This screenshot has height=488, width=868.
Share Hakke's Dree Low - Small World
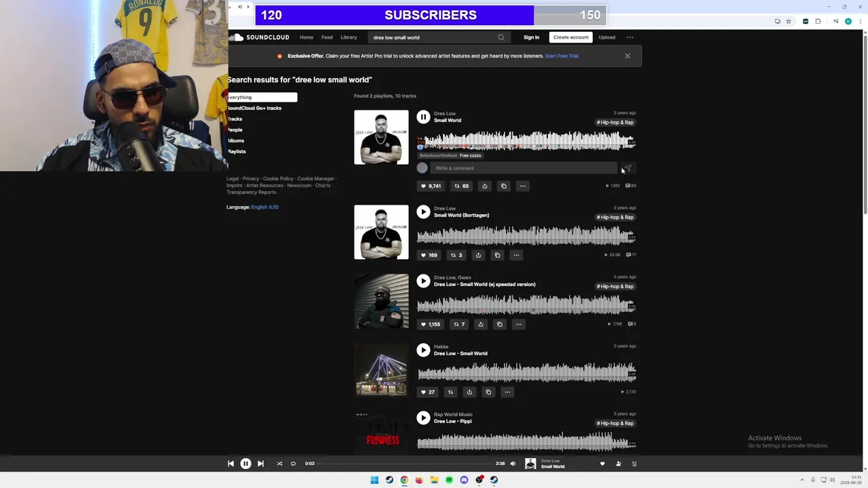coord(469,392)
